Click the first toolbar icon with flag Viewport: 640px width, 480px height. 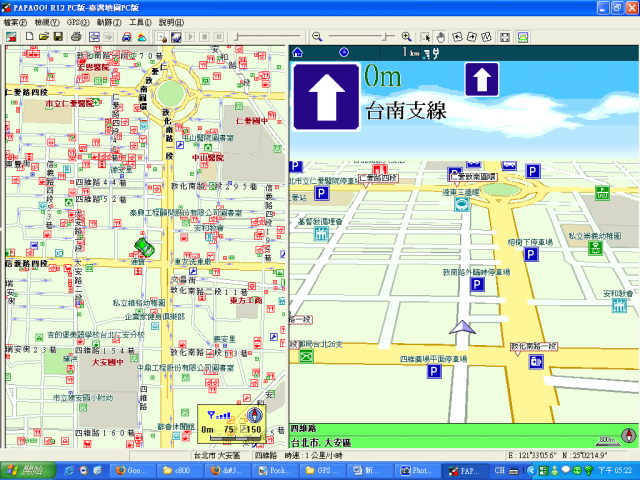coord(11,37)
